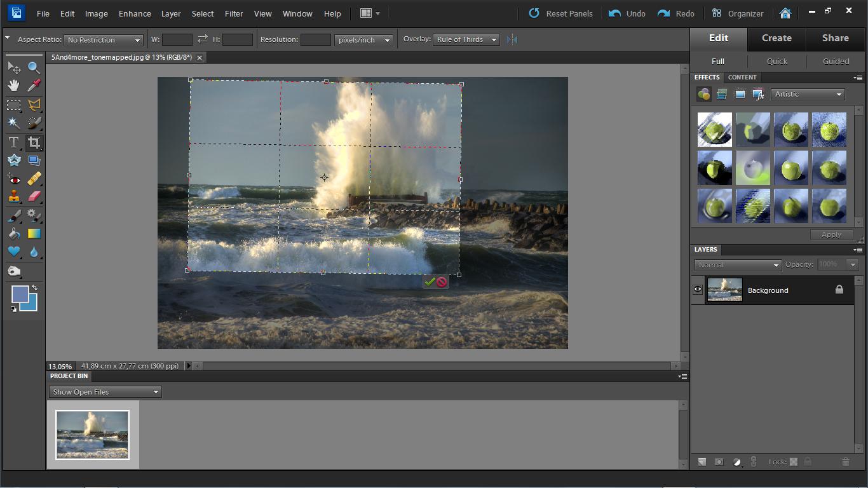Viewport: 868px width, 488px height.
Task: Swap the width and height values
Action: [202, 39]
